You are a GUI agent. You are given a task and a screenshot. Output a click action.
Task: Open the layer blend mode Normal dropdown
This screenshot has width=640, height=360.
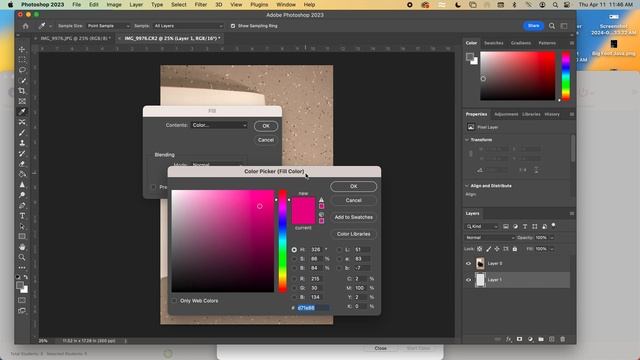(x=489, y=238)
